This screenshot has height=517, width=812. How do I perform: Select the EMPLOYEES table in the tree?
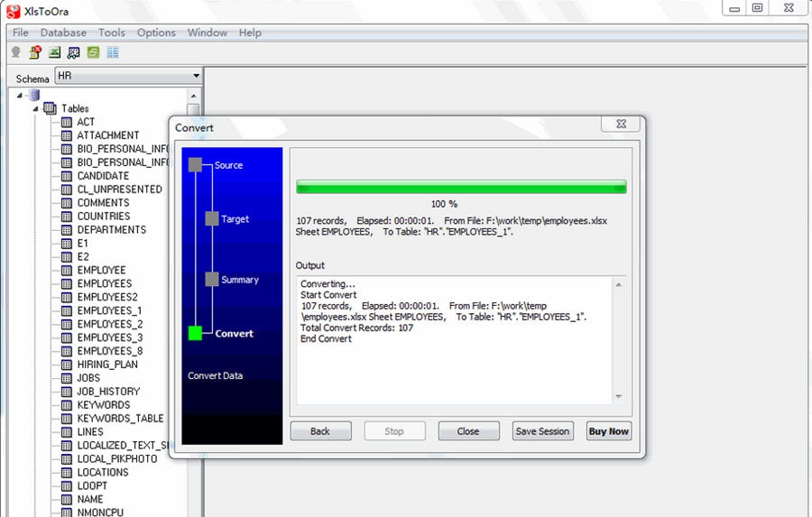(105, 284)
